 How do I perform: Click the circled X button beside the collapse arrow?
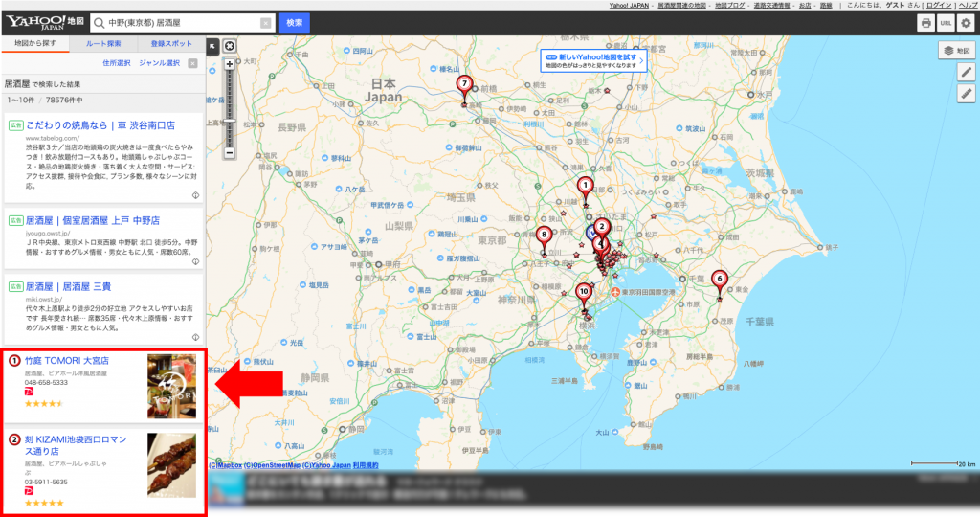click(x=230, y=46)
